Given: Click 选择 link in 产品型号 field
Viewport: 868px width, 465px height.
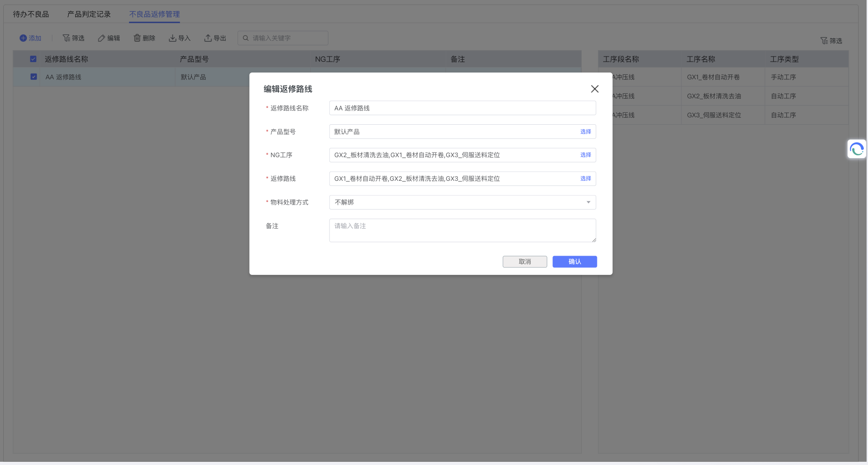Looking at the screenshot, I should [x=585, y=132].
